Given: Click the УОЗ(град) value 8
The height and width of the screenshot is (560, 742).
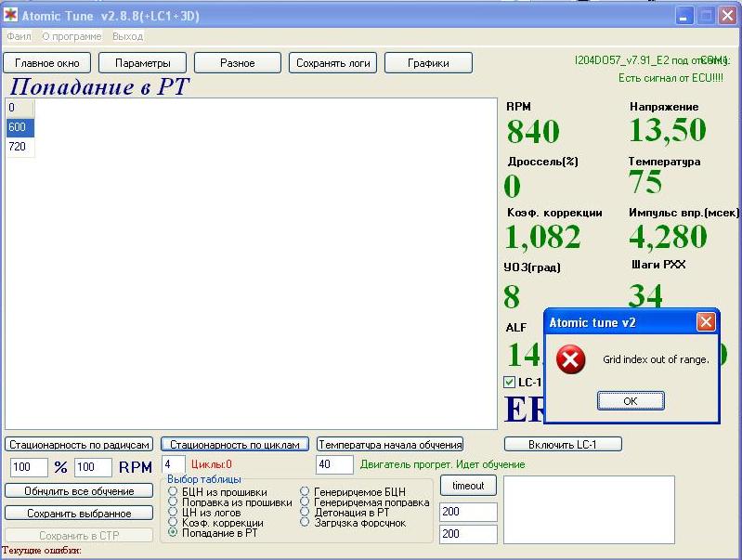Looking at the screenshot, I should tap(512, 297).
